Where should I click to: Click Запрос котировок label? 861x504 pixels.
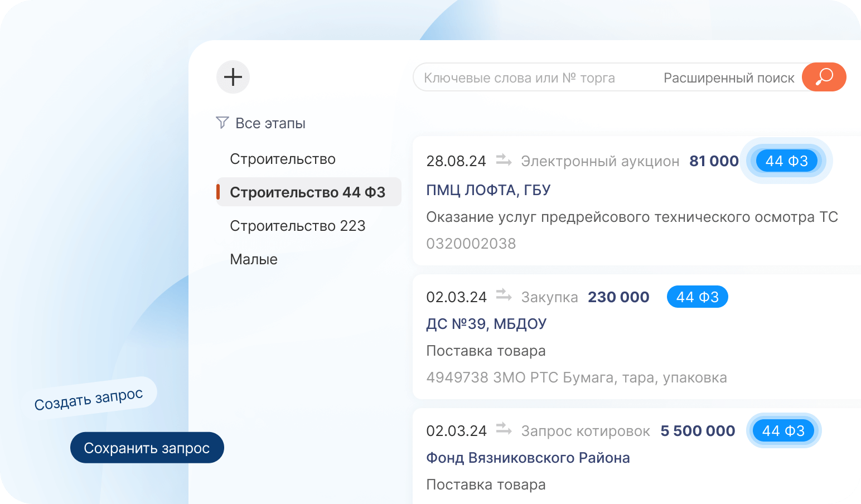(x=586, y=431)
